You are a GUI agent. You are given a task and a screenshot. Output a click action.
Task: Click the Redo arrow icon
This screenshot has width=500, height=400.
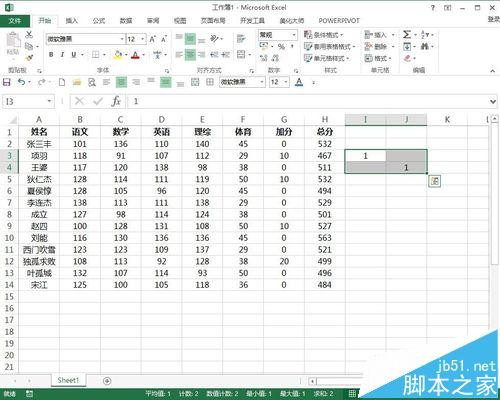click(42, 82)
